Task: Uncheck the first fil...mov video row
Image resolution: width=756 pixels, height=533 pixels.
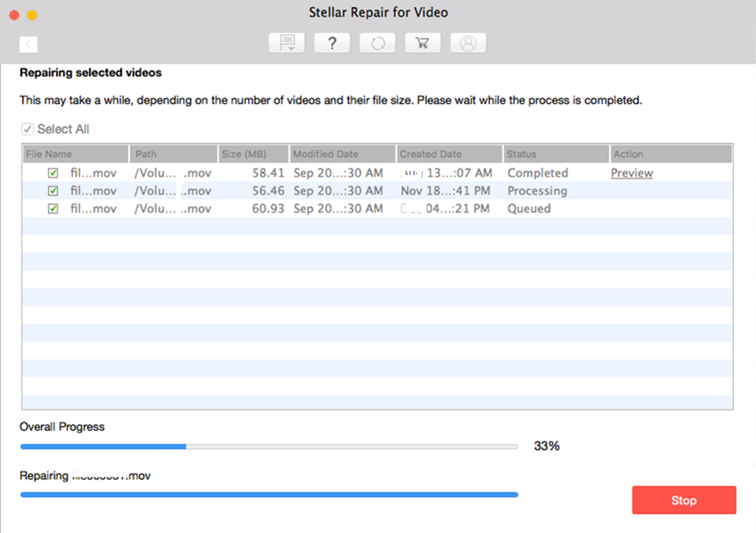Action: pos(52,173)
